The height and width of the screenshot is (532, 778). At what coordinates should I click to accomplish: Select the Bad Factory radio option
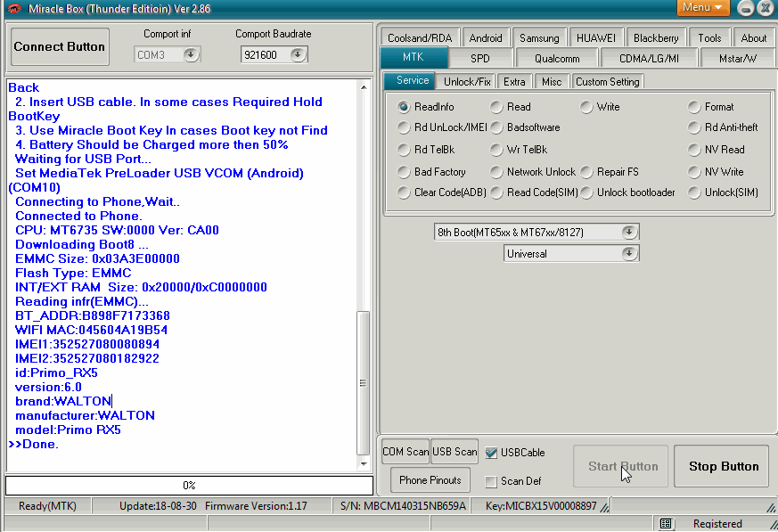[404, 172]
